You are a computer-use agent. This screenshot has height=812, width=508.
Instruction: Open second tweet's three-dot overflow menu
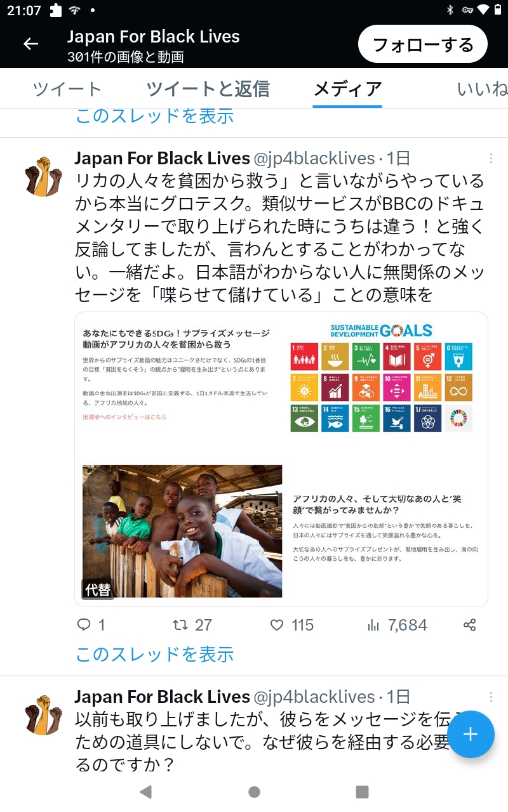[x=491, y=697]
